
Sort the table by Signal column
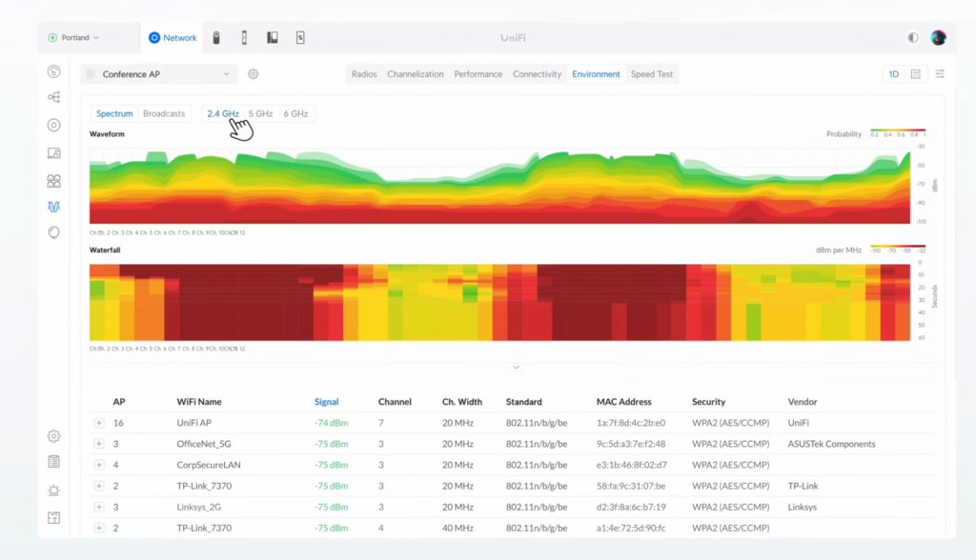(x=326, y=402)
